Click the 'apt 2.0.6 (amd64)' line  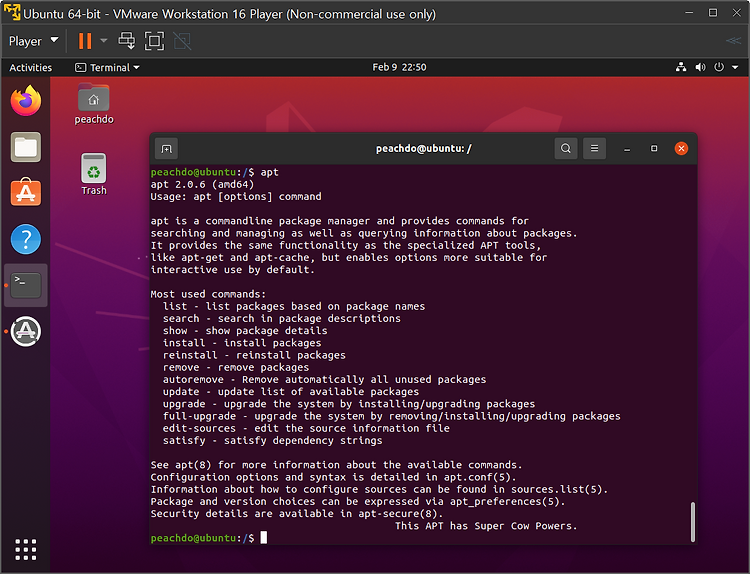(x=202, y=184)
